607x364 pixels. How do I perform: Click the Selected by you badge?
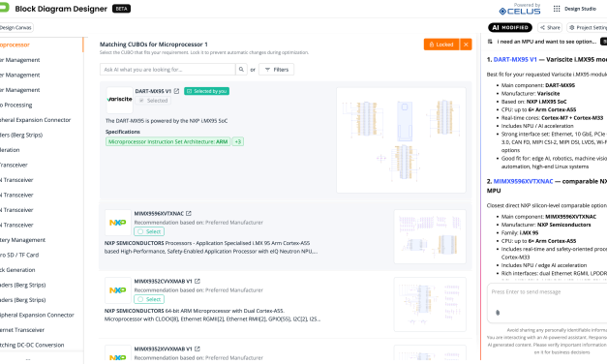click(x=207, y=91)
